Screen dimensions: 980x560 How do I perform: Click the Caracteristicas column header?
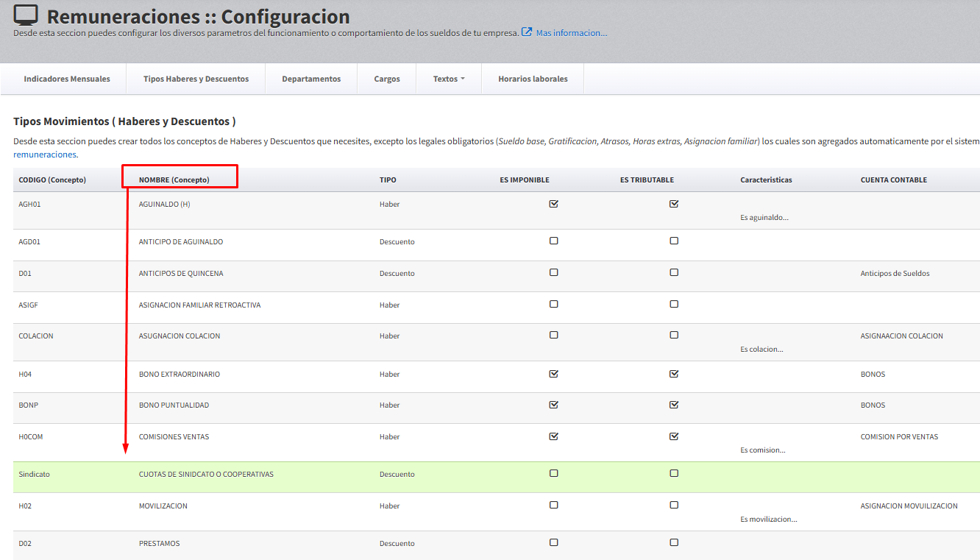tap(766, 180)
